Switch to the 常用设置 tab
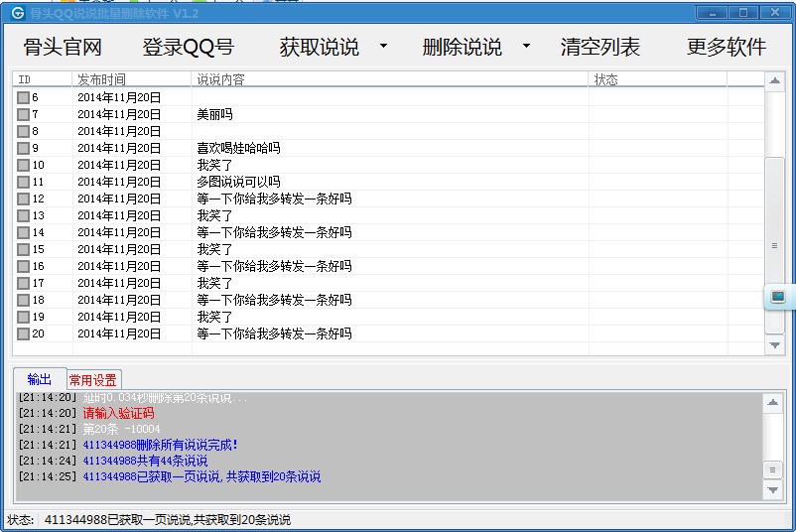 (93, 380)
